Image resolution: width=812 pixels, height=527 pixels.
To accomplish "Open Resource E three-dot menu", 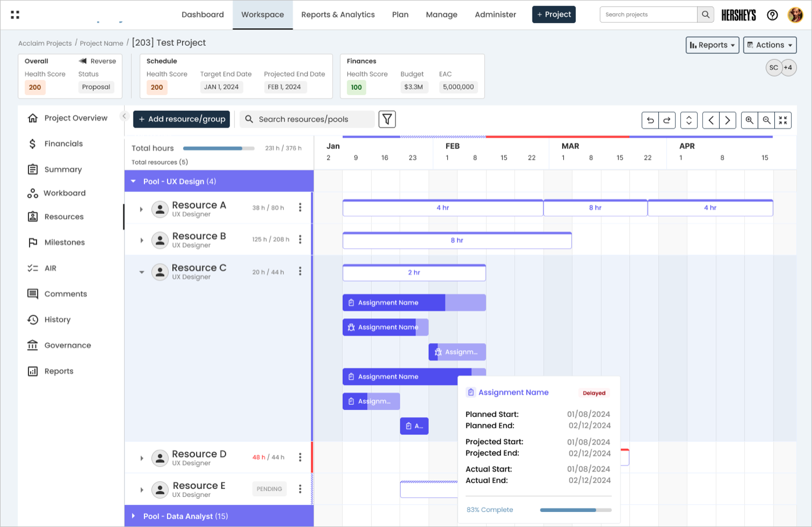I will [x=300, y=489].
